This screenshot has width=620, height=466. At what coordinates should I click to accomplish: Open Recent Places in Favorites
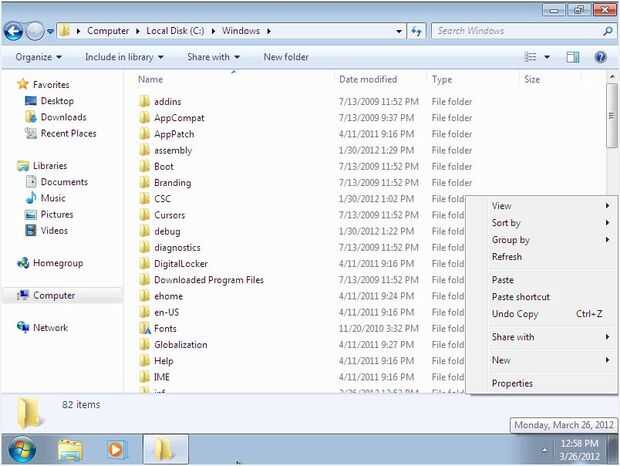click(x=68, y=133)
